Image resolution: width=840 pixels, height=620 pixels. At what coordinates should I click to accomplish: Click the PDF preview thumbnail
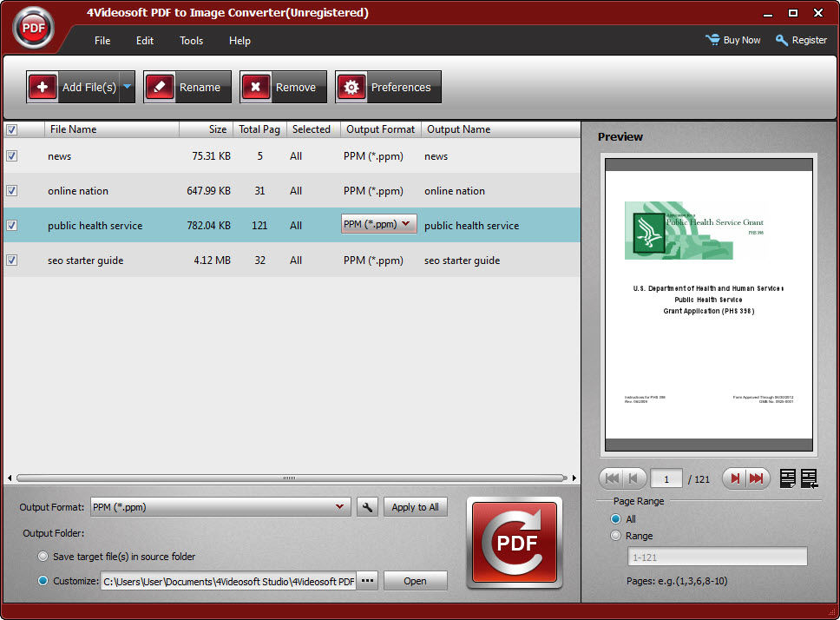pyautogui.click(x=709, y=305)
